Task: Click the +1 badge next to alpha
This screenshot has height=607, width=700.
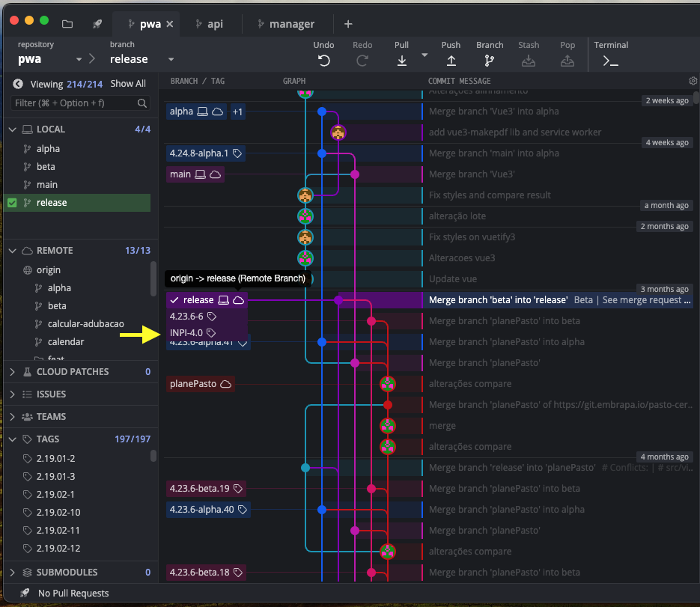Action: (237, 112)
